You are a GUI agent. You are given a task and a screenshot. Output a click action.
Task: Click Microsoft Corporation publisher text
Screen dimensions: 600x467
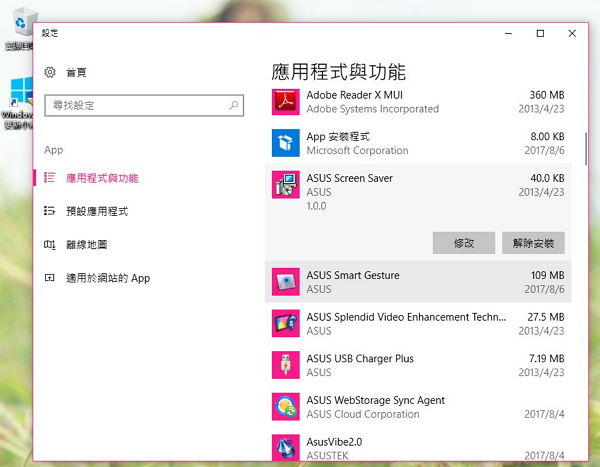click(357, 150)
